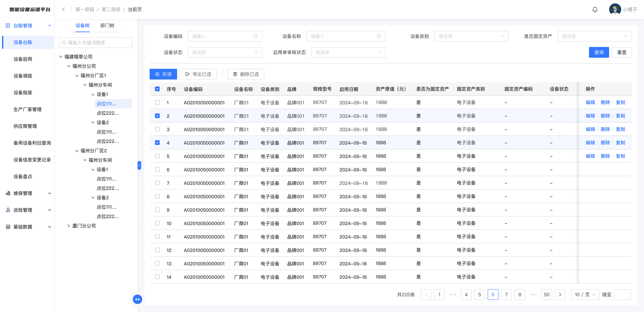Toggle the select-all header checkbox
644x312 pixels.
(157, 89)
